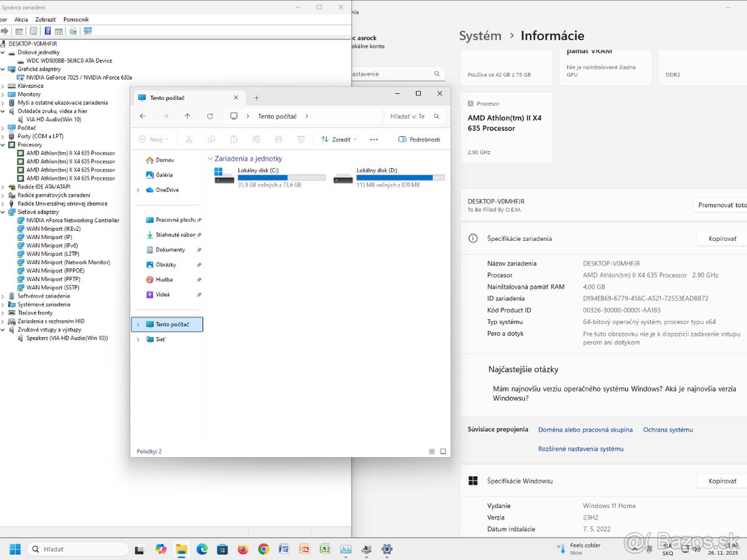Open the Rozšírené nastavenia systému link
Viewport: 747px width, 560px height.
click(x=580, y=449)
